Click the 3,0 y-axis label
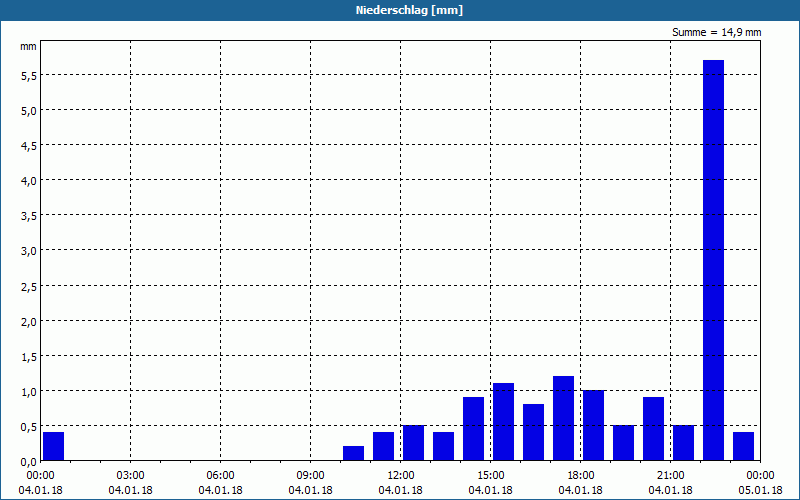Viewport: 800px width, 500px height. pos(29,251)
